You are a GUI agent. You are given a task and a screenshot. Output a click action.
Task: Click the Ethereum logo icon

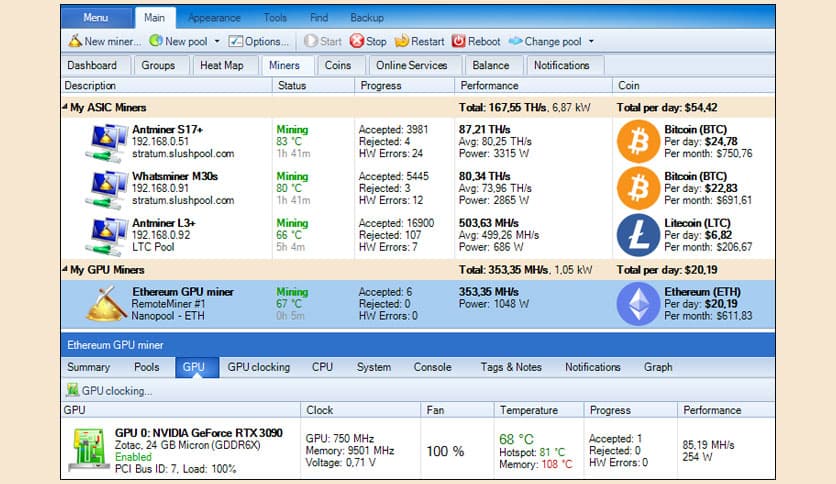point(638,304)
